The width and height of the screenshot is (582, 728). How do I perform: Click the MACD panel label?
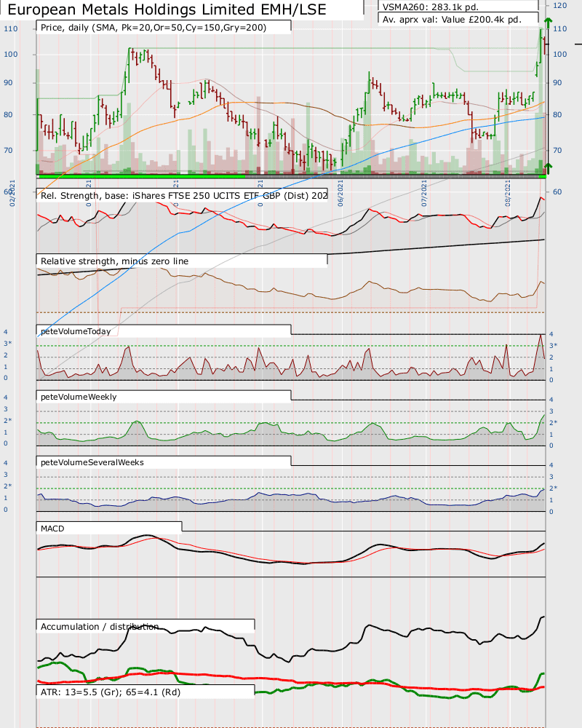point(109,527)
